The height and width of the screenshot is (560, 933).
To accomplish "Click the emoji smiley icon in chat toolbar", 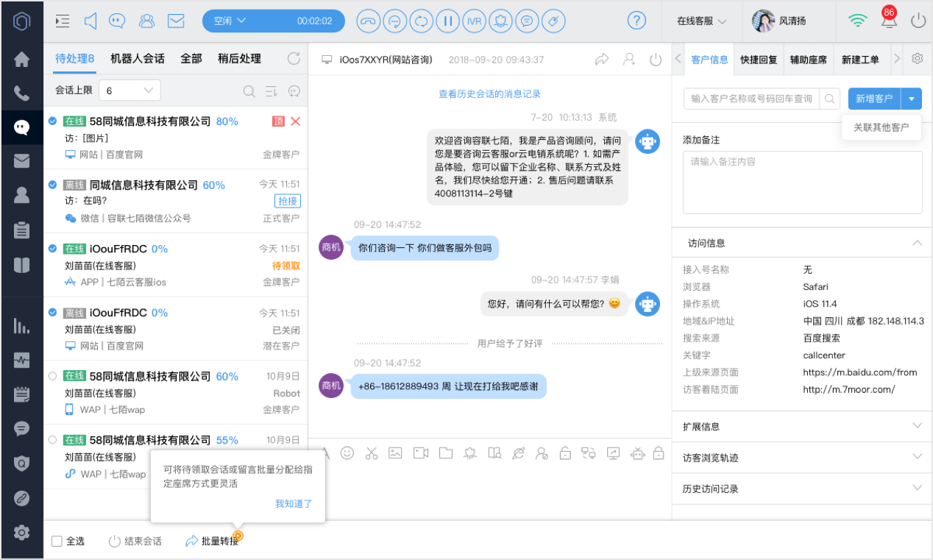I will point(347,453).
